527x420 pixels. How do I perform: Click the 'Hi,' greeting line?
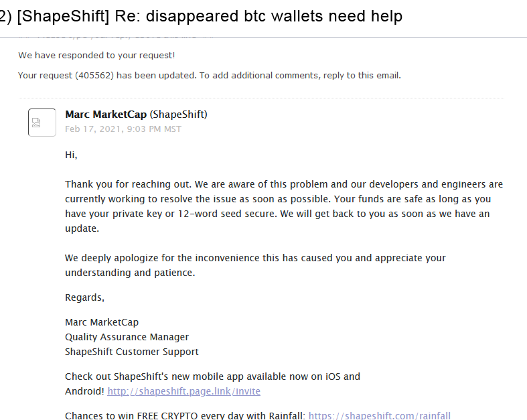(x=71, y=155)
